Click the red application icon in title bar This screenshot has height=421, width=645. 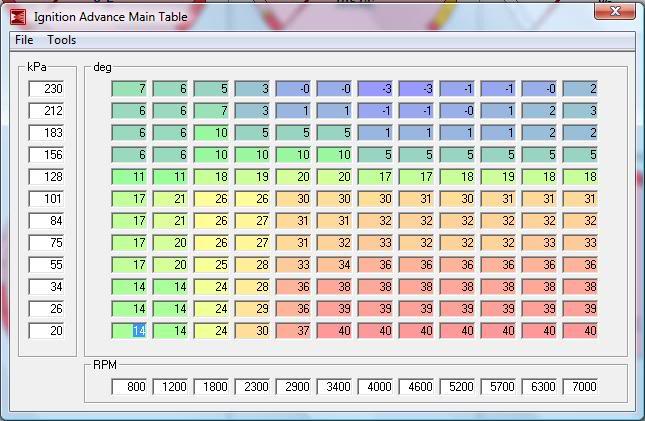click(18, 17)
